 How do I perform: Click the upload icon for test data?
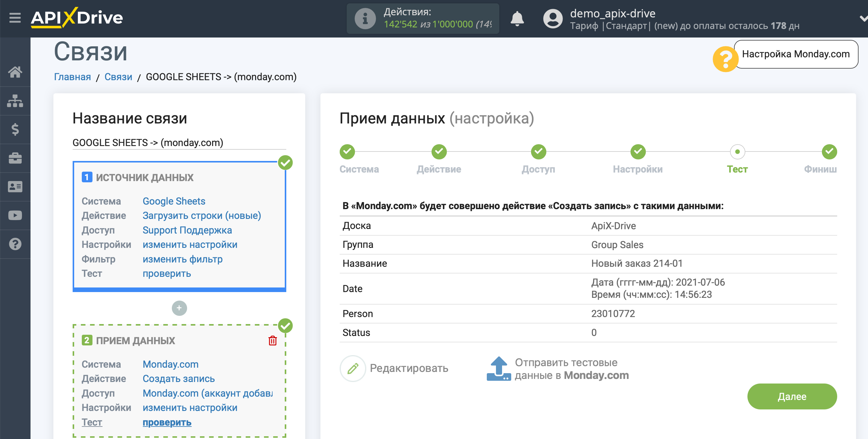(499, 368)
